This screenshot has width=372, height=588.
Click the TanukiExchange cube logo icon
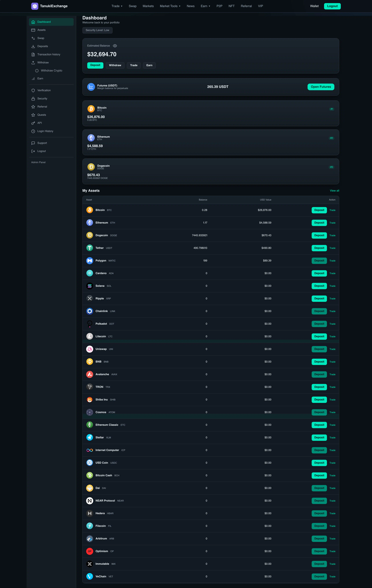35,6
